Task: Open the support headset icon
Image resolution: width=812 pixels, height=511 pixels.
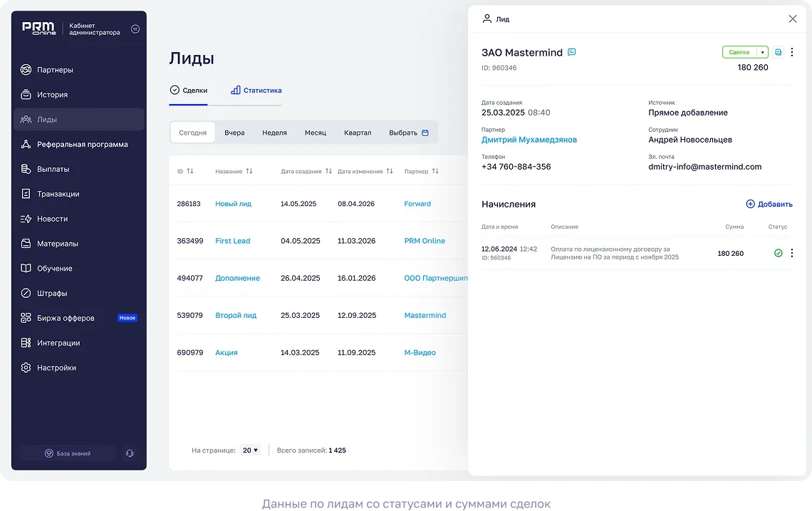Action: [x=129, y=453]
